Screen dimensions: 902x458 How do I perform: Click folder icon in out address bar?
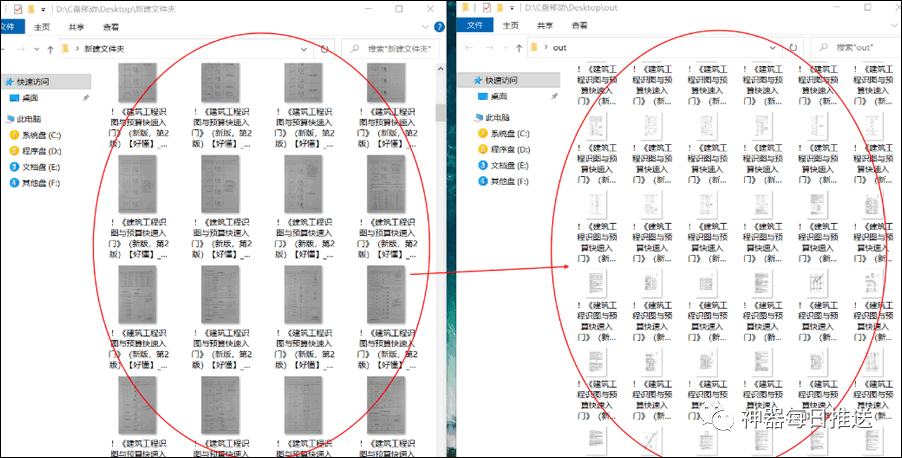[x=534, y=47]
